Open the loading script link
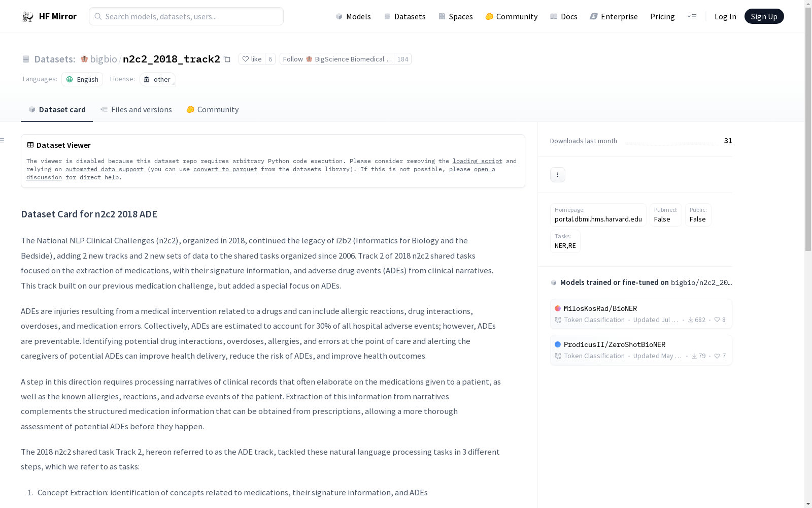The height and width of the screenshot is (508, 812). 478,161
